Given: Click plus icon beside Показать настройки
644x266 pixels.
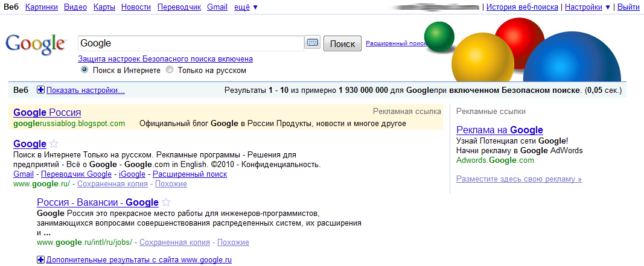Looking at the screenshot, I should (40, 90).
